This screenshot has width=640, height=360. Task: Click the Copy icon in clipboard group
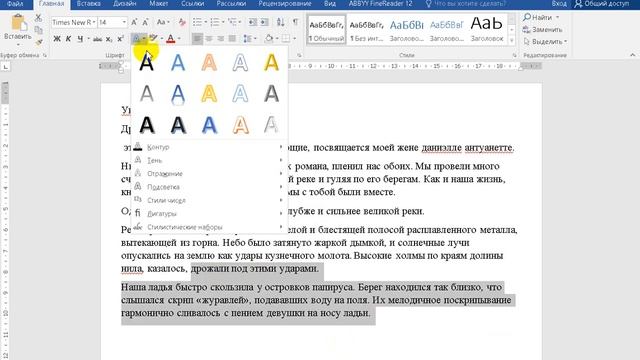click(38, 30)
